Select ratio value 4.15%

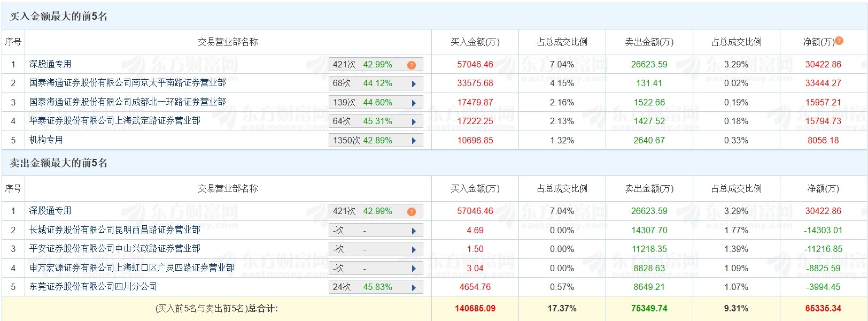562,83
